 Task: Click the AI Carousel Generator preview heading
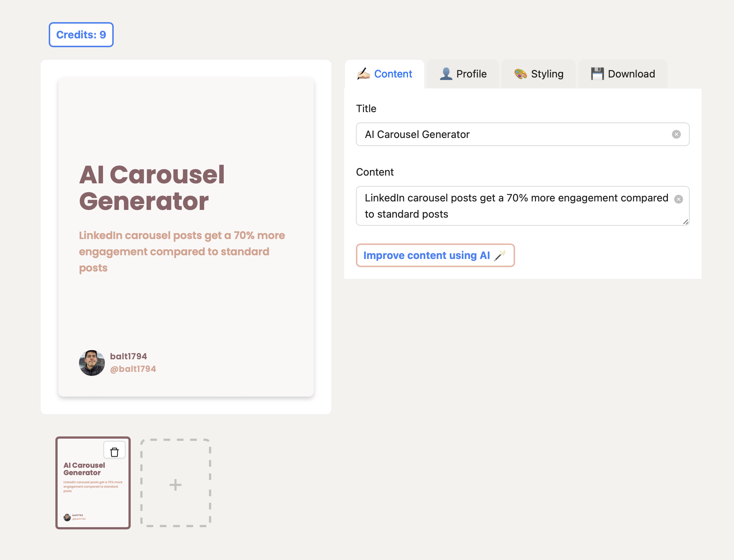tap(152, 188)
